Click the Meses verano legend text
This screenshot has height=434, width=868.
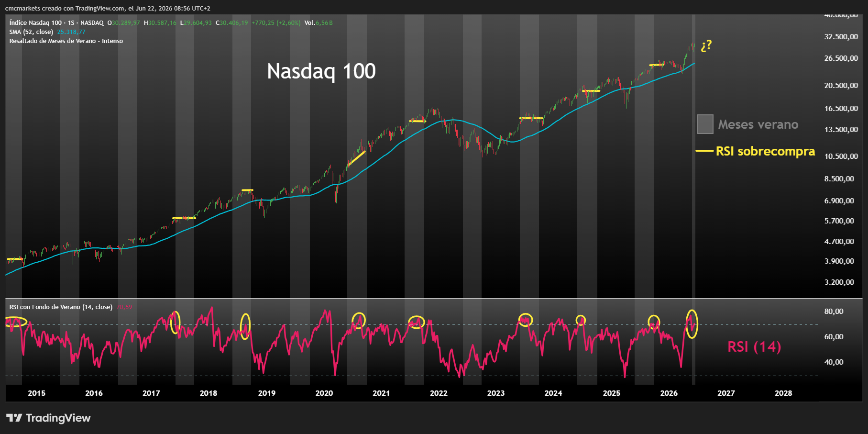click(758, 124)
